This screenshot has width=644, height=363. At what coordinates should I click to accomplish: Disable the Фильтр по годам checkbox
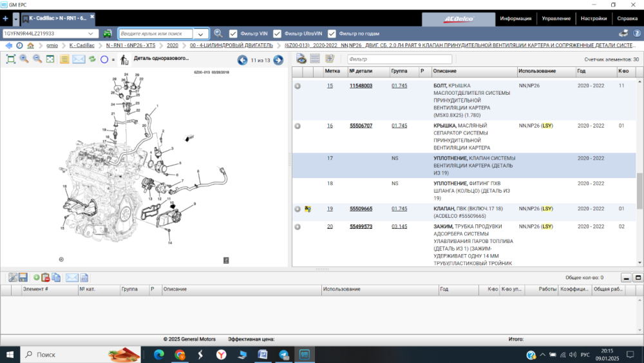pos(332,34)
